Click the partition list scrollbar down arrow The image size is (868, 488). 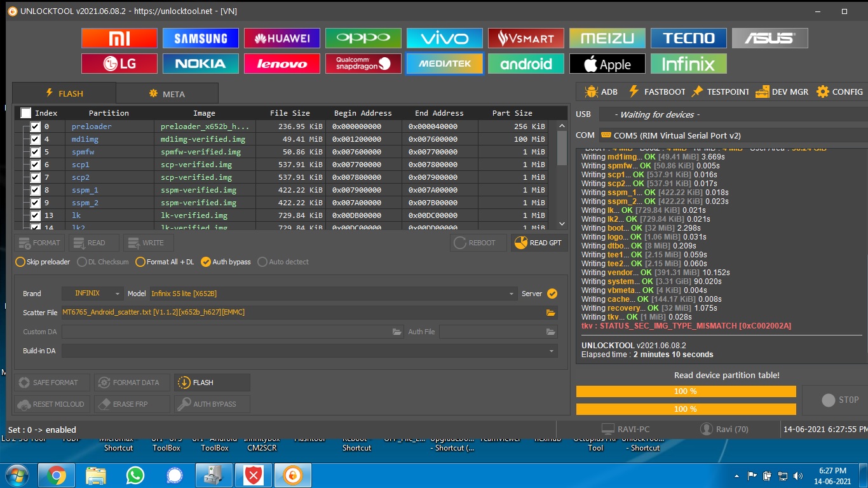562,224
